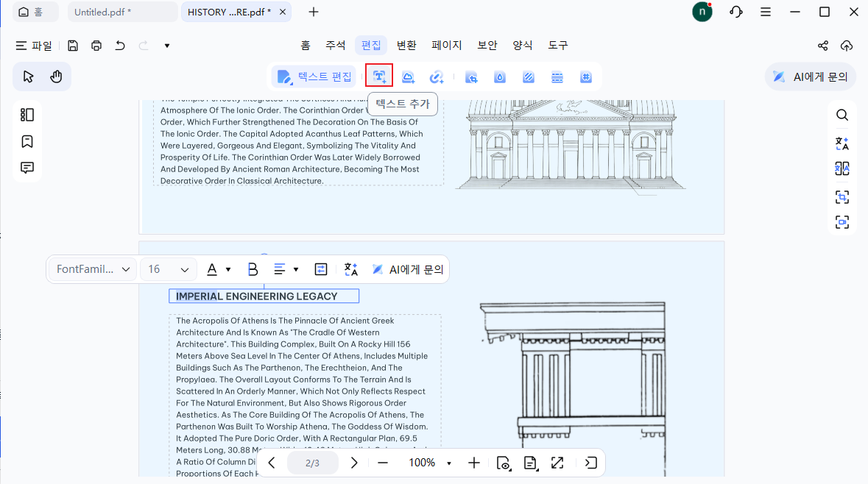
Task: Choose the hand pan tool
Action: (56, 76)
